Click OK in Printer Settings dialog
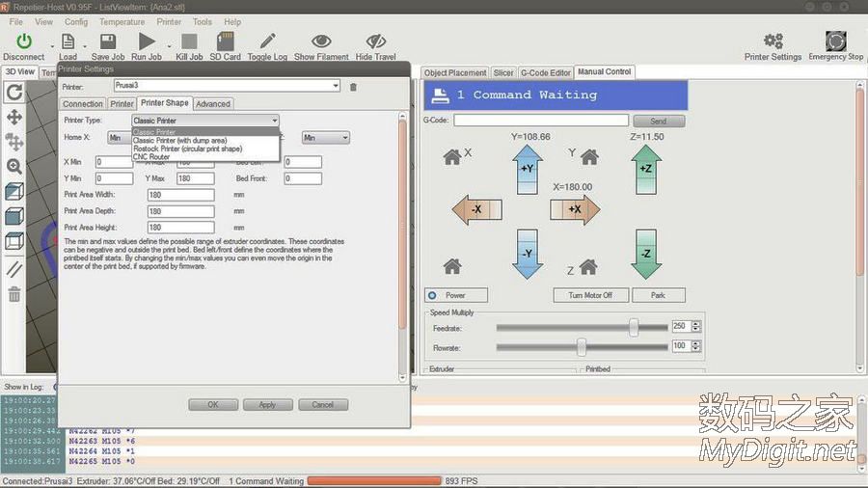 point(213,405)
